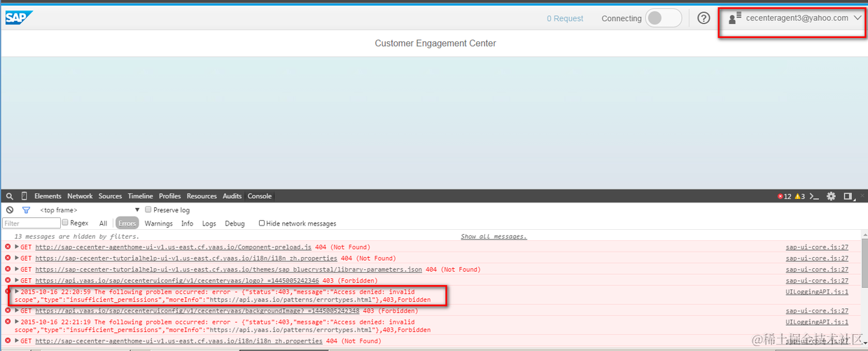Enable the Regex filter checkbox

[x=65, y=223]
